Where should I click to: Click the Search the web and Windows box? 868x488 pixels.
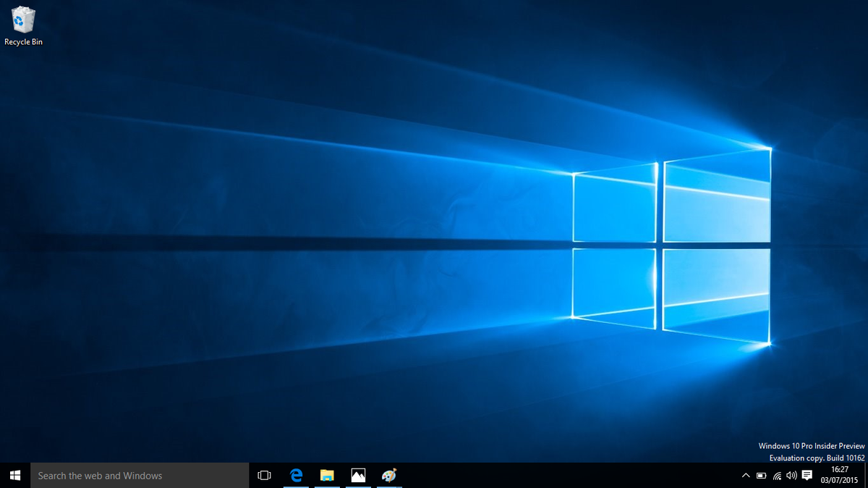[x=137, y=476]
